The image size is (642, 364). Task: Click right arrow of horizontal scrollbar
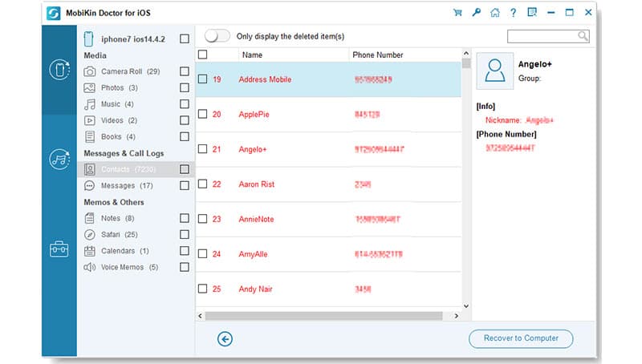(457, 316)
